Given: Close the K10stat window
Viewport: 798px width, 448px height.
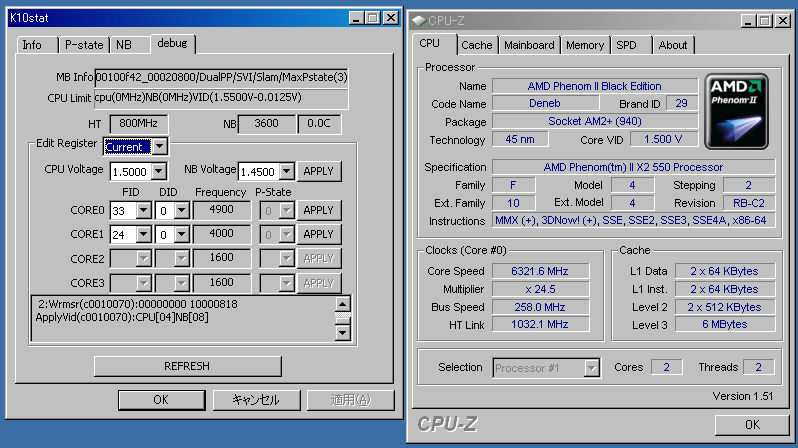Looking at the screenshot, I should coord(390,18).
